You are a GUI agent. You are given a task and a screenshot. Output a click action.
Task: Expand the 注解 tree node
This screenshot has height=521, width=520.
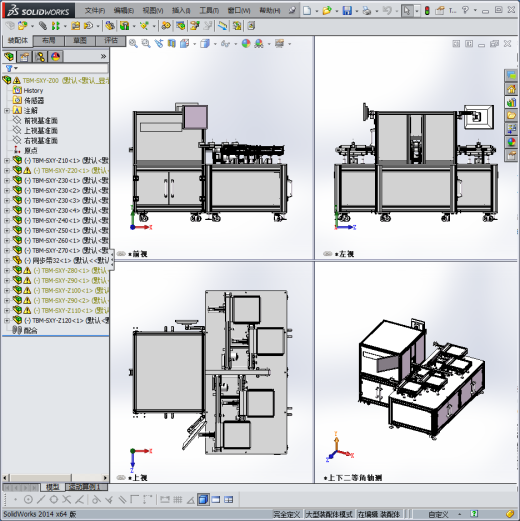click(x=7, y=111)
